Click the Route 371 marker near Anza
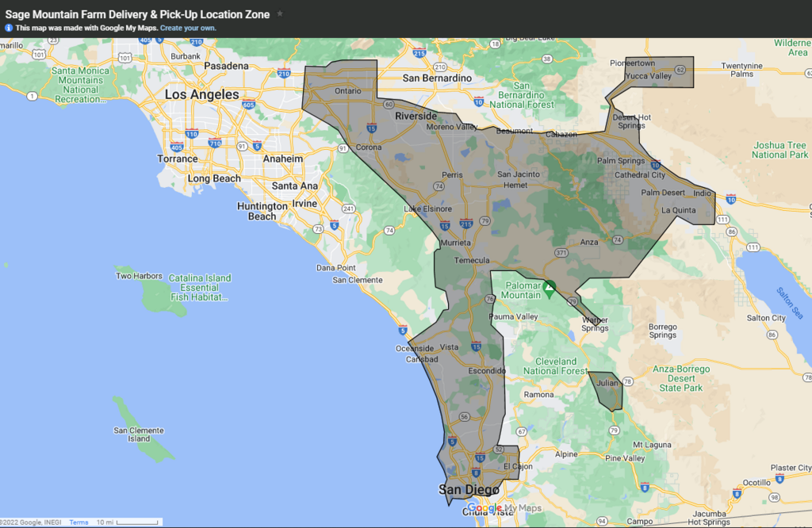This screenshot has width=812, height=528. click(561, 253)
